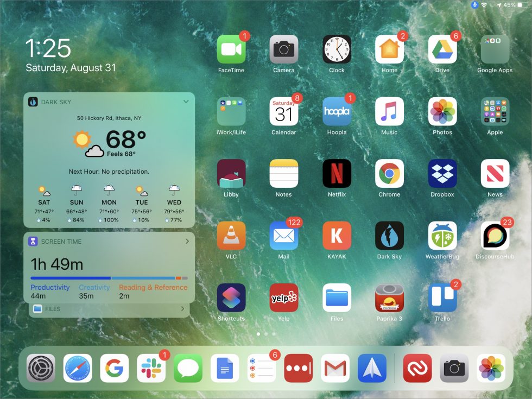Collapse the Dark Sky widget chevron
Image resolution: width=532 pixels, height=399 pixels.
tap(186, 102)
